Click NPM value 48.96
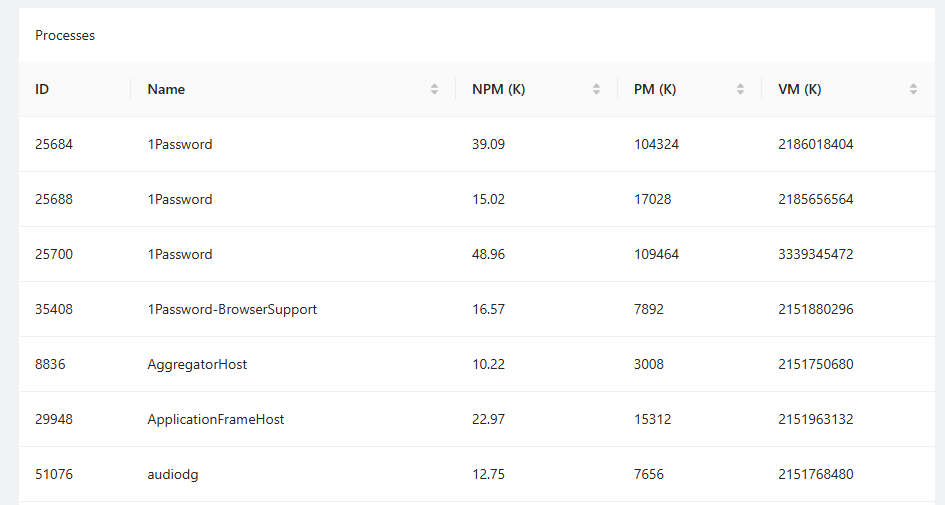This screenshot has width=945, height=505. pos(488,254)
